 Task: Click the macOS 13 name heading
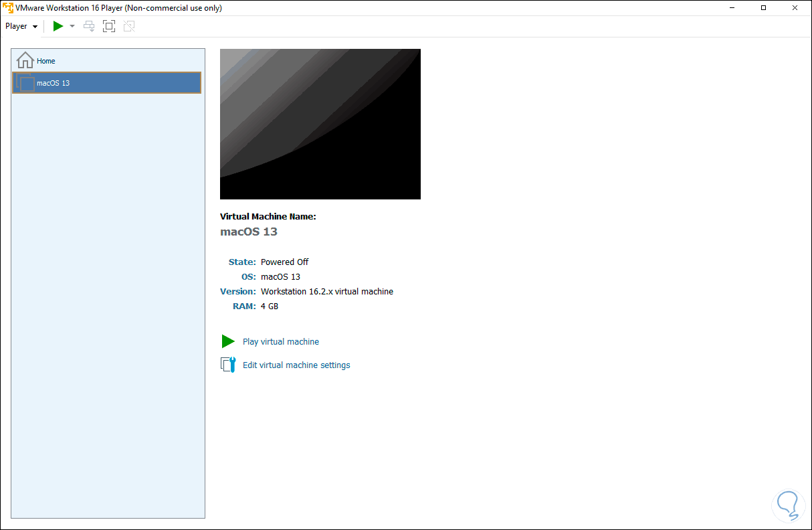pos(249,232)
